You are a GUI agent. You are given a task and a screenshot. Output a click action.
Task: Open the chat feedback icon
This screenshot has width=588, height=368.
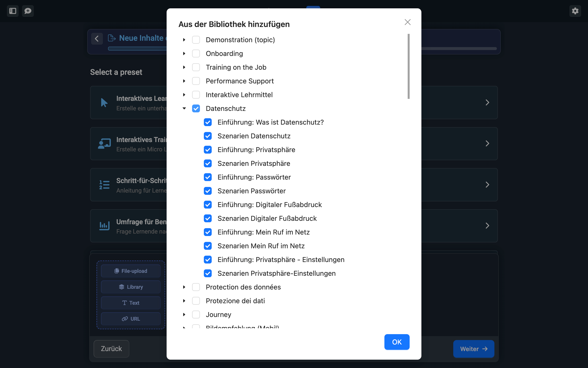[x=28, y=11]
